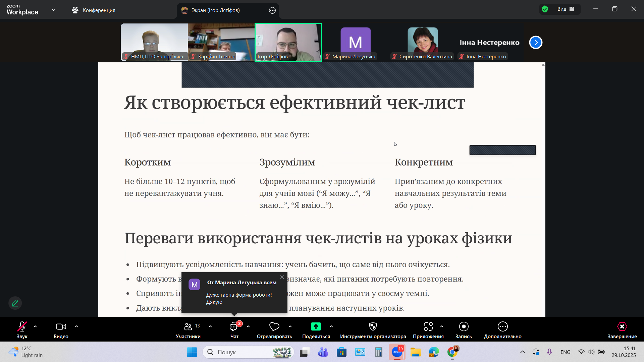Open Чат panel with unread messages

[234, 327]
